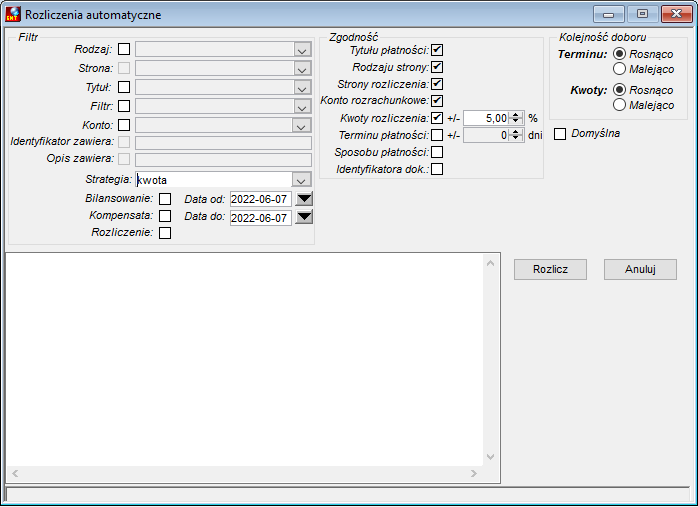Open the Data od calendar picker
The height and width of the screenshot is (507, 698).
pyautogui.click(x=304, y=199)
